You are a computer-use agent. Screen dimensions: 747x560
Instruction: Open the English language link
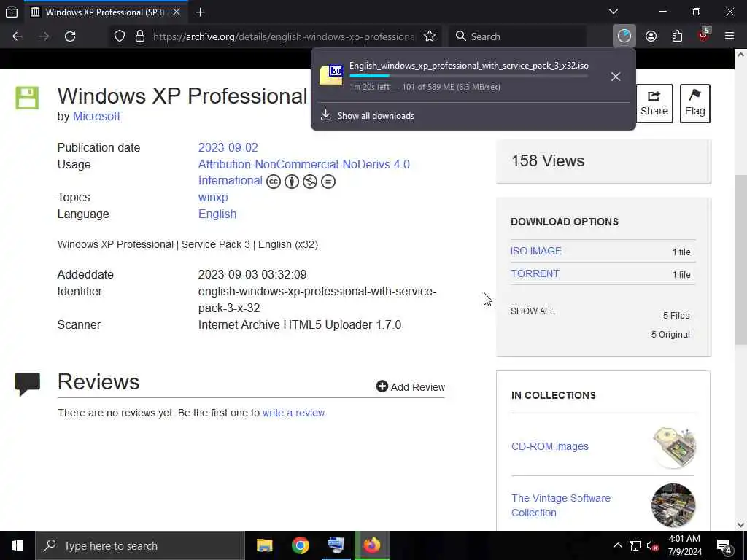pos(217,214)
